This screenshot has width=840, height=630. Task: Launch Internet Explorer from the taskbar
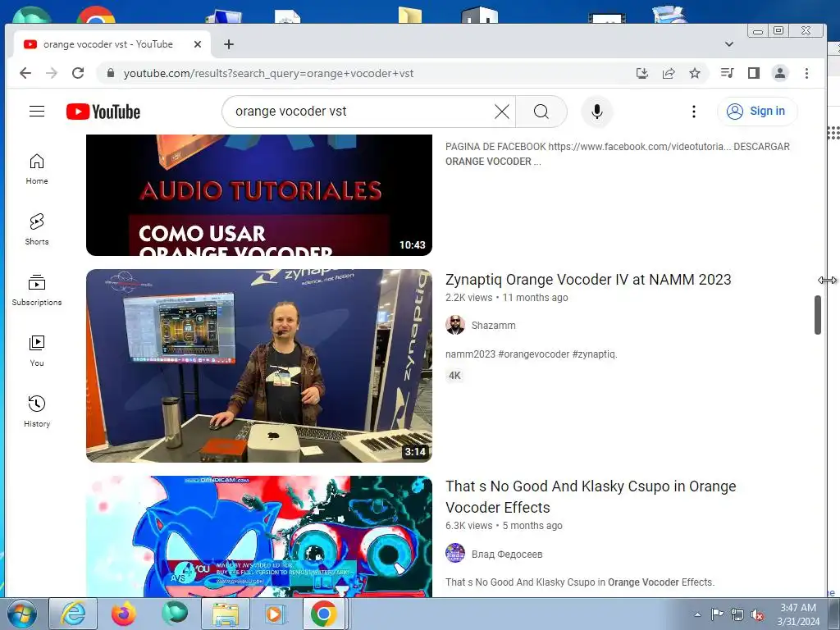[73, 614]
